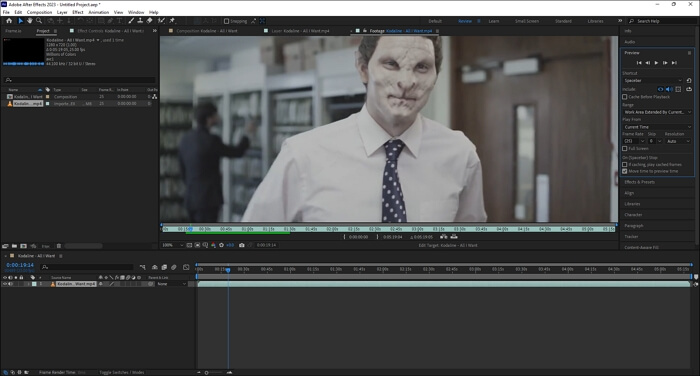The width and height of the screenshot is (700, 376).
Task: Open the Animation menu
Action: (x=99, y=13)
